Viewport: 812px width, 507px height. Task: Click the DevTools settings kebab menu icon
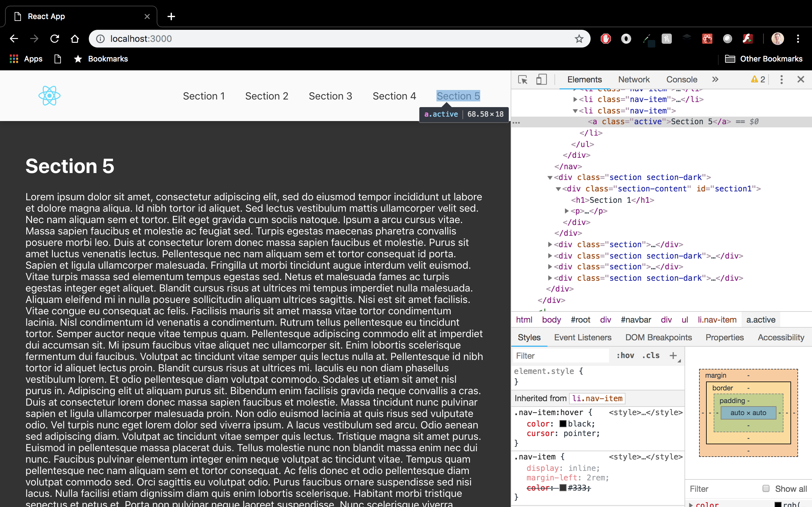coord(782,79)
